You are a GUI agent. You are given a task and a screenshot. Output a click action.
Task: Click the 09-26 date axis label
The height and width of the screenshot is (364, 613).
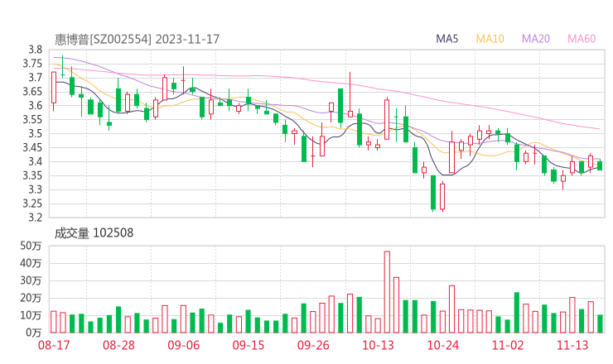313,345
